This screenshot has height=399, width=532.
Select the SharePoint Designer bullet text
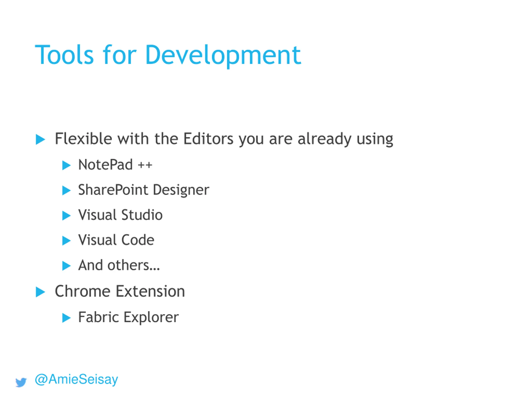pyautogui.click(x=144, y=191)
